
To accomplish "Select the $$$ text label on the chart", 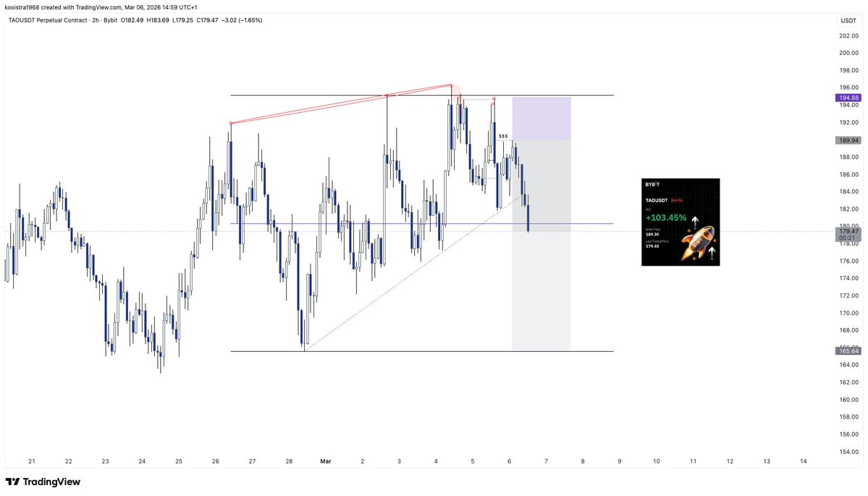I will 502,135.
